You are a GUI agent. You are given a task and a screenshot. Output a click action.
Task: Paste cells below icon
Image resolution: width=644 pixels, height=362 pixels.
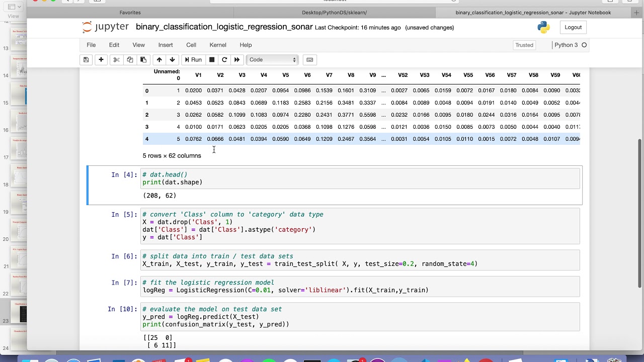pyautogui.click(x=143, y=60)
